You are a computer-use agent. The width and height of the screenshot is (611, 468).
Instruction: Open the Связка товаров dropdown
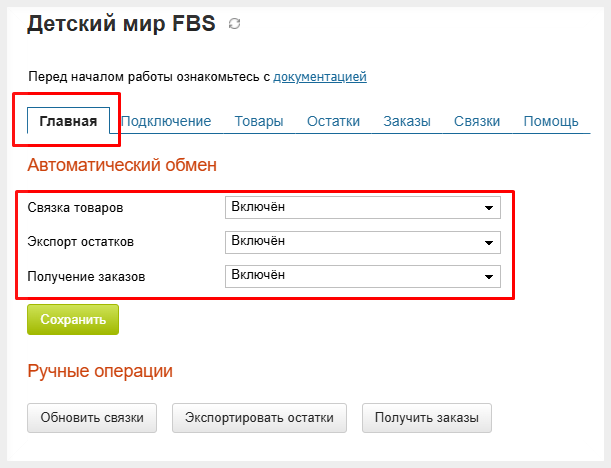click(363, 207)
